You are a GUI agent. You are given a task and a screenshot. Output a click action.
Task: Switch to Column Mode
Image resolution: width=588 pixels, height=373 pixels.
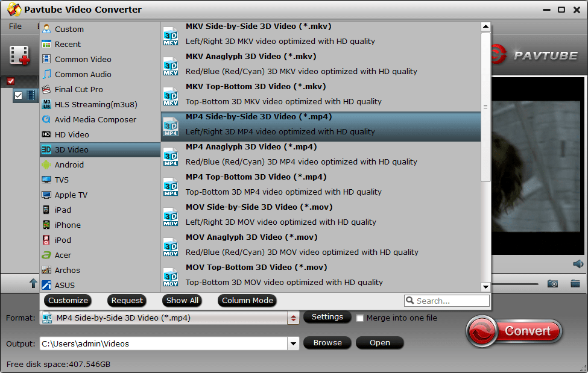click(247, 300)
